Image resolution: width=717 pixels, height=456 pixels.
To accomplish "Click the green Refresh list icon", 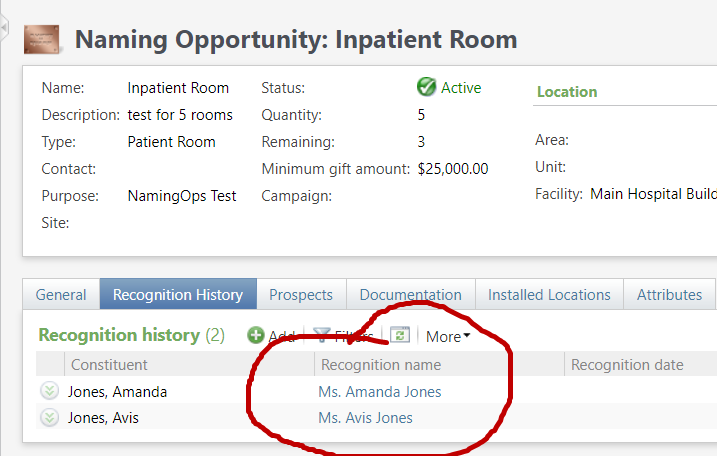I will (x=400, y=336).
